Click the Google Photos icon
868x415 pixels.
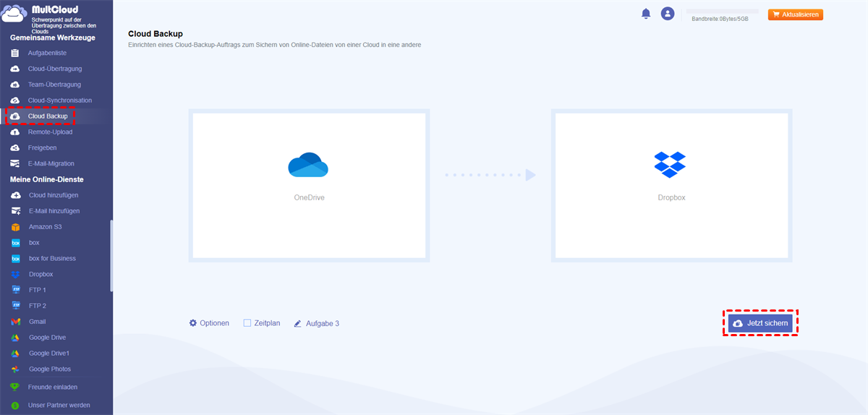(15, 369)
